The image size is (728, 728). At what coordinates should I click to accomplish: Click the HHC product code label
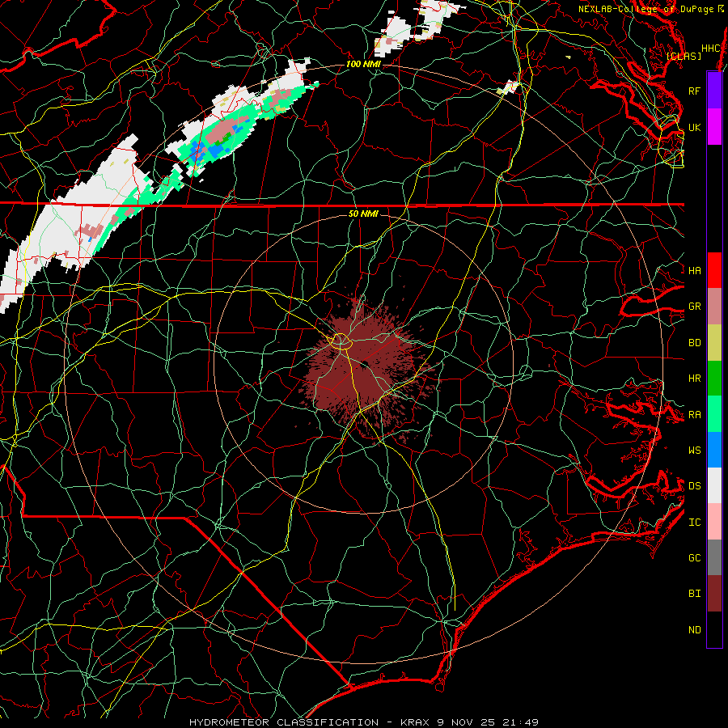[x=710, y=49]
